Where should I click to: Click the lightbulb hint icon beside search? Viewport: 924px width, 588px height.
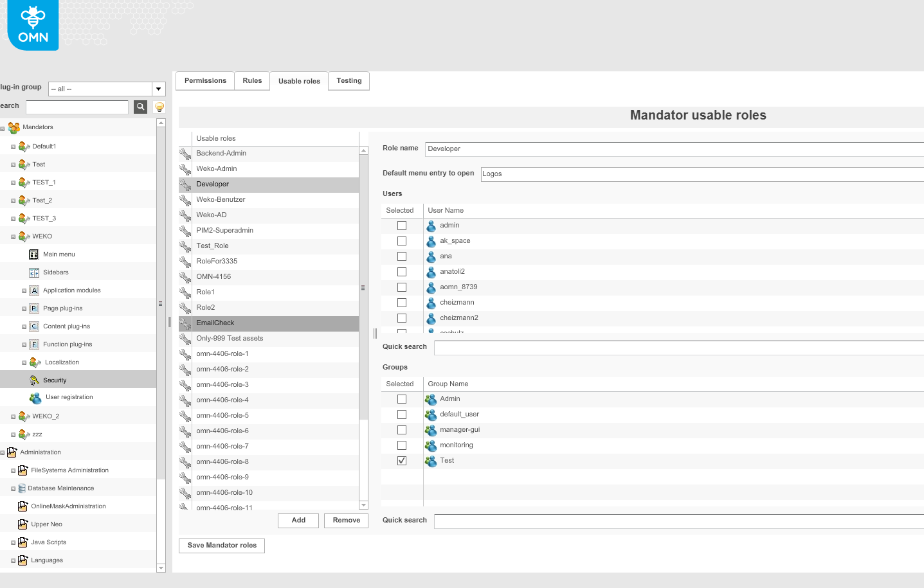click(158, 107)
